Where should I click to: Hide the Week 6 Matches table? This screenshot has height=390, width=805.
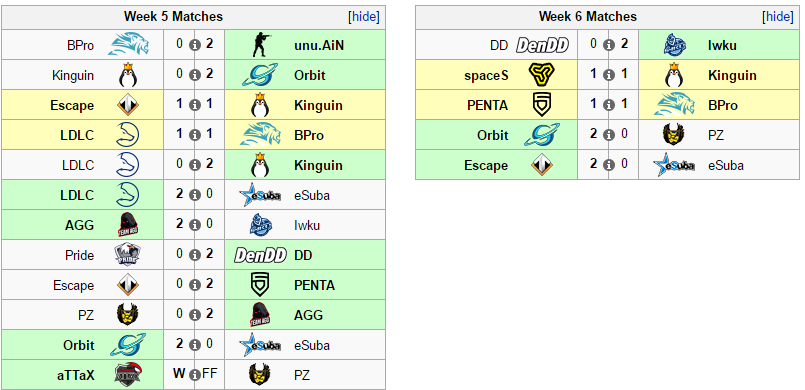[x=778, y=16]
